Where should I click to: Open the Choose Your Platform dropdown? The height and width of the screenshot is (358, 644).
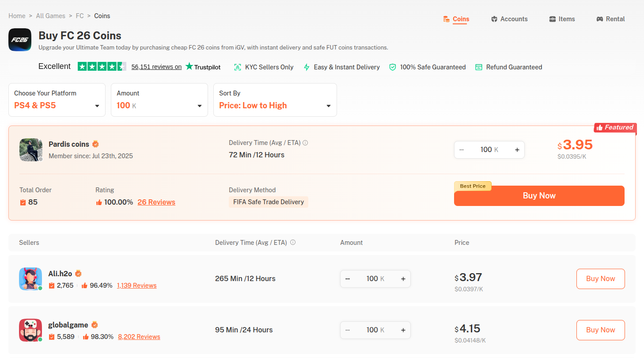[x=57, y=100]
